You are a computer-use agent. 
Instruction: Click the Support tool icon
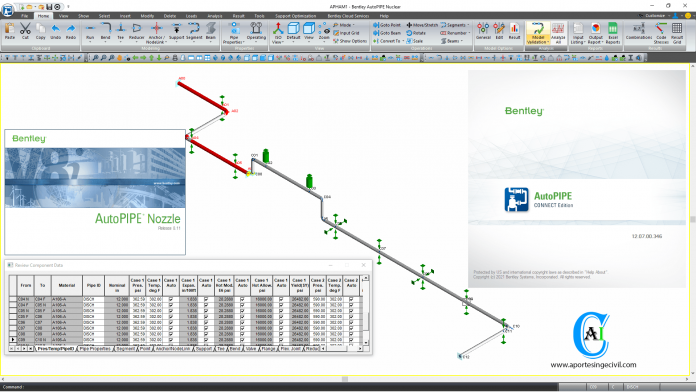(176, 32)
